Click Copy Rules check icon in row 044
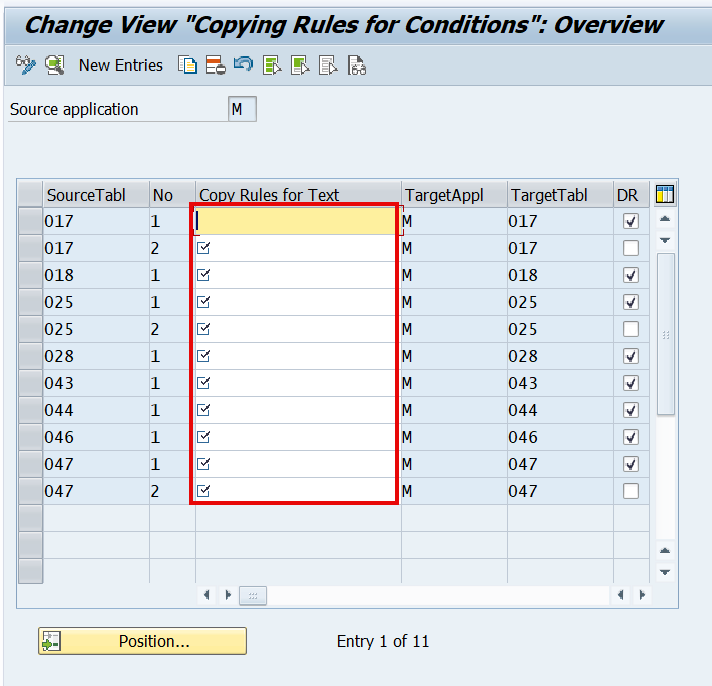Image resolution: width=712 pixels, height=686 pixels. click(x=203, y=410)
